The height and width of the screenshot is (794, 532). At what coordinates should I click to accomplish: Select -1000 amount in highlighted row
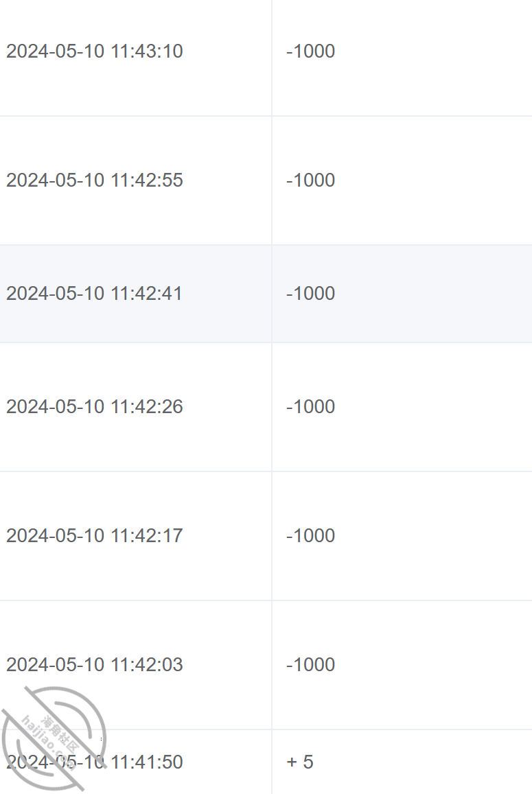pos(310,294)
